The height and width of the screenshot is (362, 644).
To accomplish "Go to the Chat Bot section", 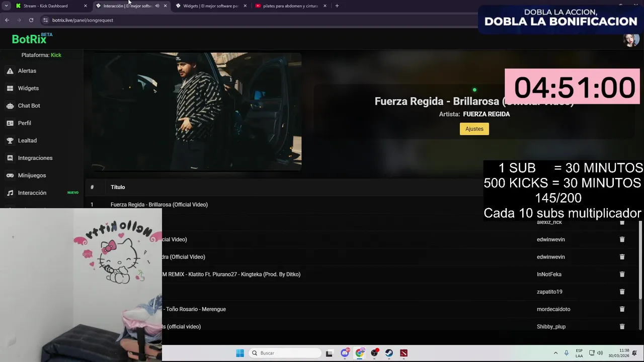I will click(29, 106).
